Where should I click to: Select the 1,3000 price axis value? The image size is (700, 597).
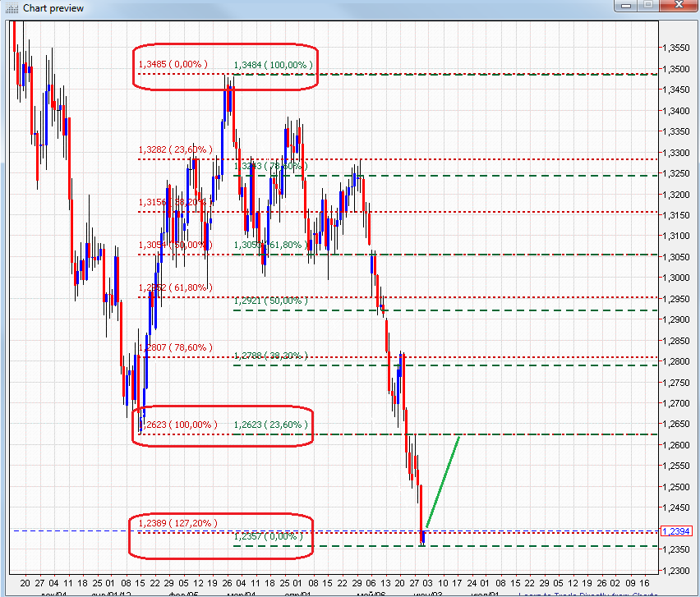tap(676, 278)
